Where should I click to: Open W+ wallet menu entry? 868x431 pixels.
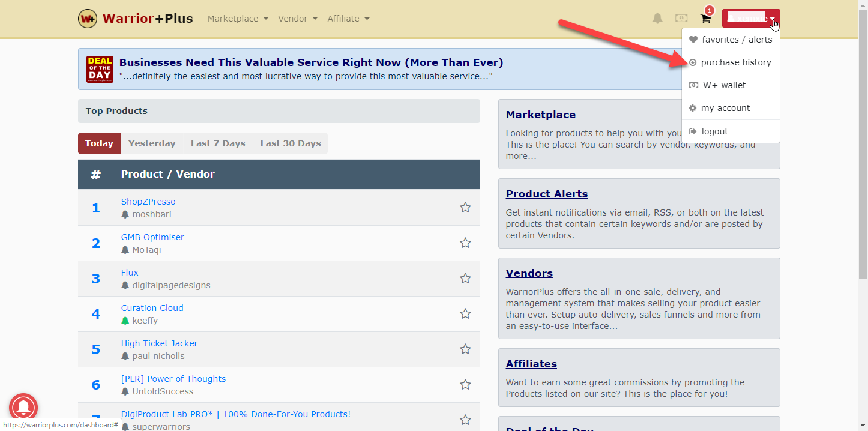(x=731, y=85)
